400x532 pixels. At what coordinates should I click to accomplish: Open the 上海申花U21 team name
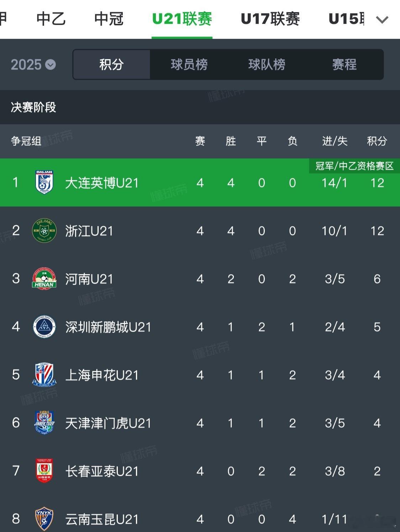tap(102, 375)
